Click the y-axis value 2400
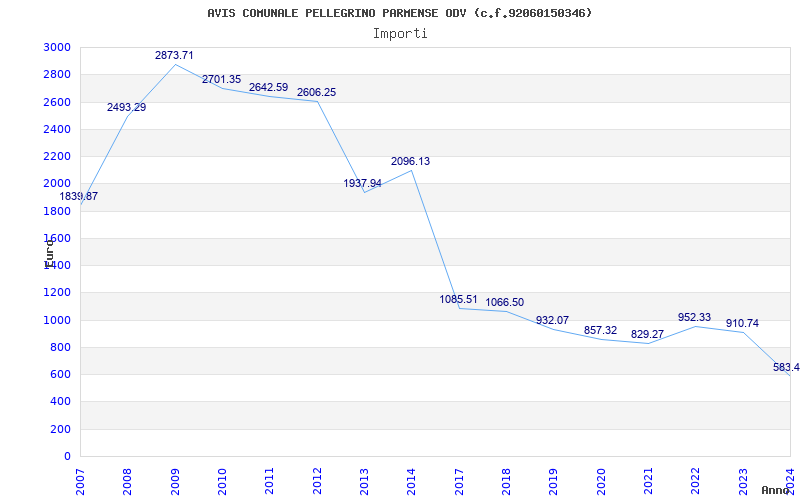Screen dimensions: 800x500 [58, 129]
